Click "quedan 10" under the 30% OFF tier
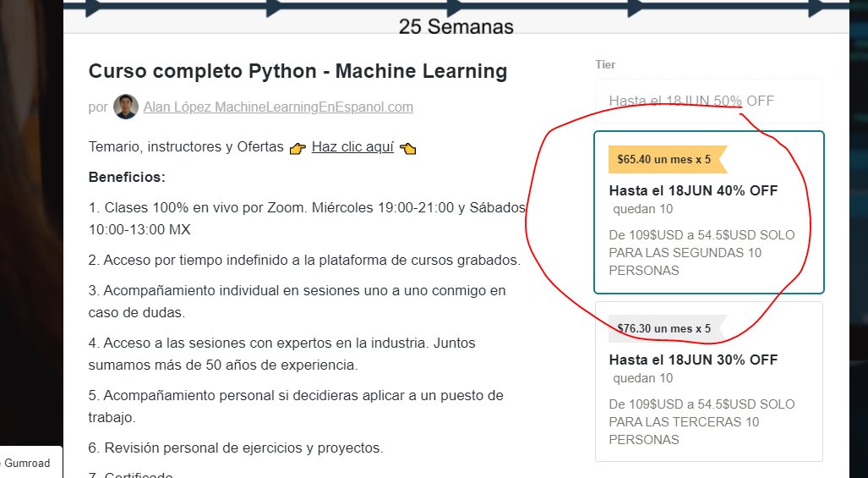This screenshot has height=478, width=868. [x=642, y=378]
